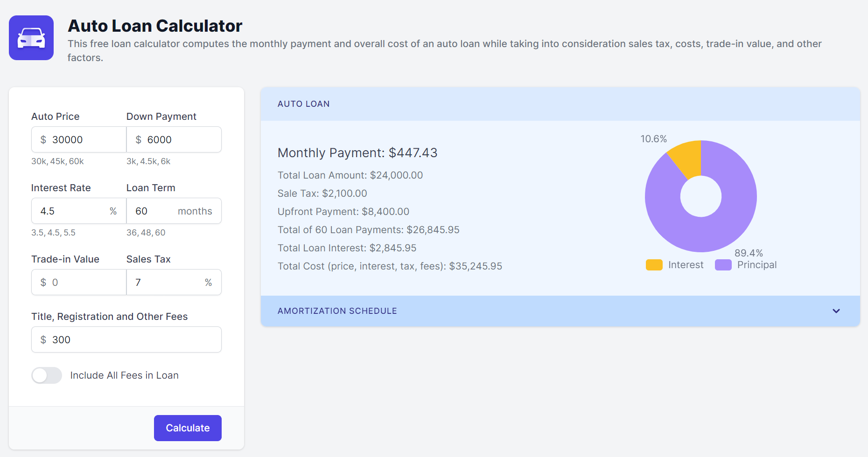Click the percent symbol in Sales Tax
The image size is (868, 457).
coord(208,283)
